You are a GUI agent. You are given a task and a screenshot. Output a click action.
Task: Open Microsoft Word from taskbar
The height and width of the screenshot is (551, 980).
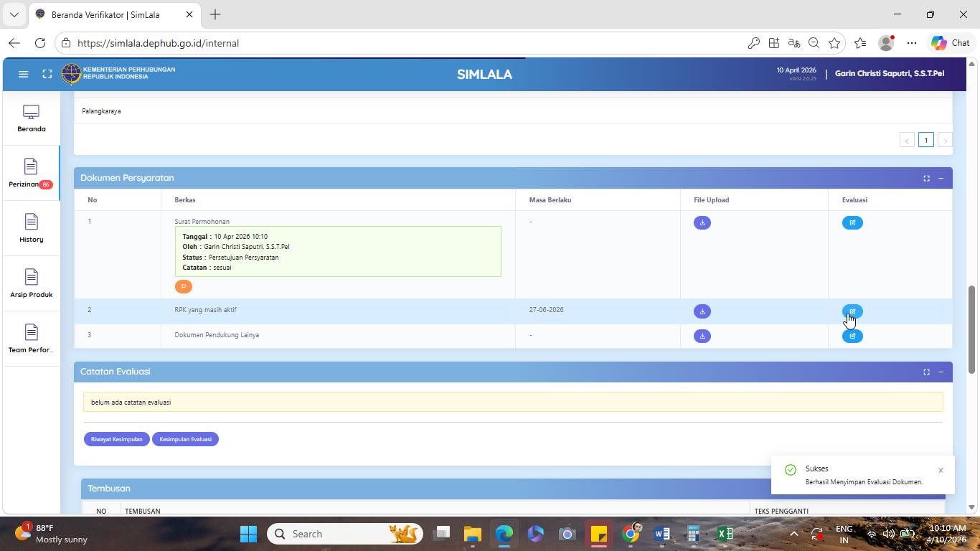(661, 534)
